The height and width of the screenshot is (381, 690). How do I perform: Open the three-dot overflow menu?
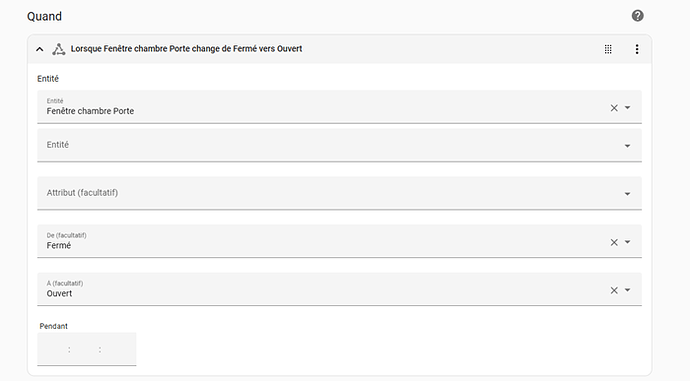pos(637,49)
